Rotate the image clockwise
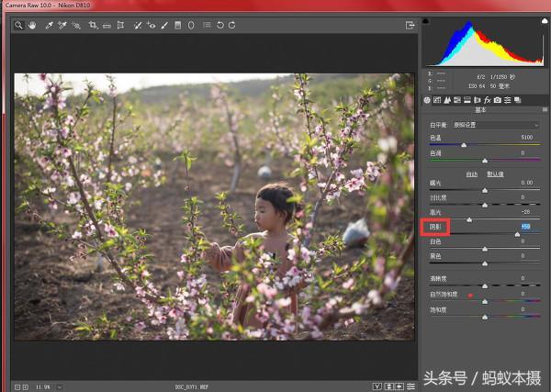 click(232, 25)
